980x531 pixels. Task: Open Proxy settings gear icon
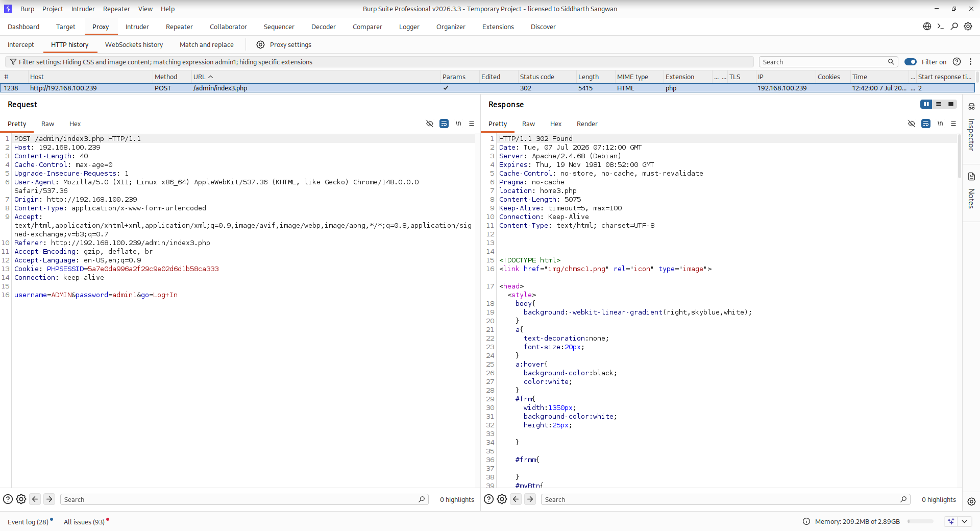click(260, 45)
